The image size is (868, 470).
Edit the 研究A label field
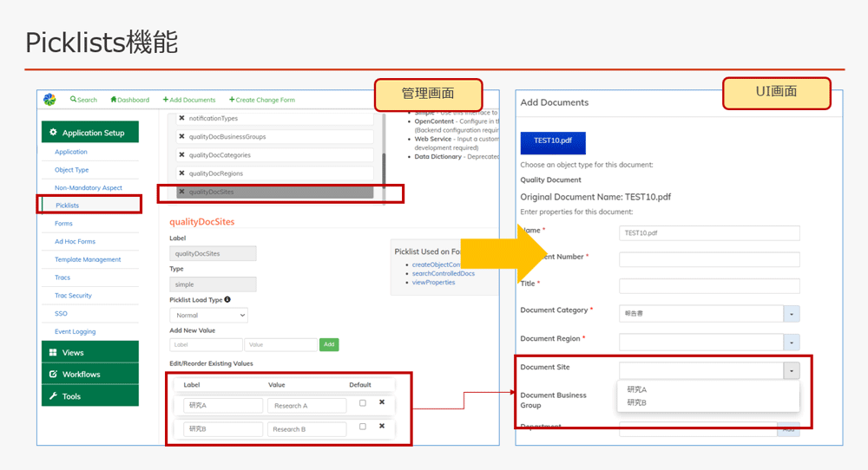(x=223, y=405)
